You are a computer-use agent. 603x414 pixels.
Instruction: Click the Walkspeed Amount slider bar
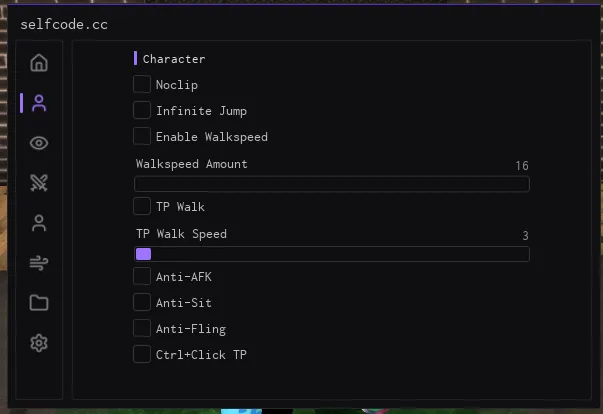(332, 184)
